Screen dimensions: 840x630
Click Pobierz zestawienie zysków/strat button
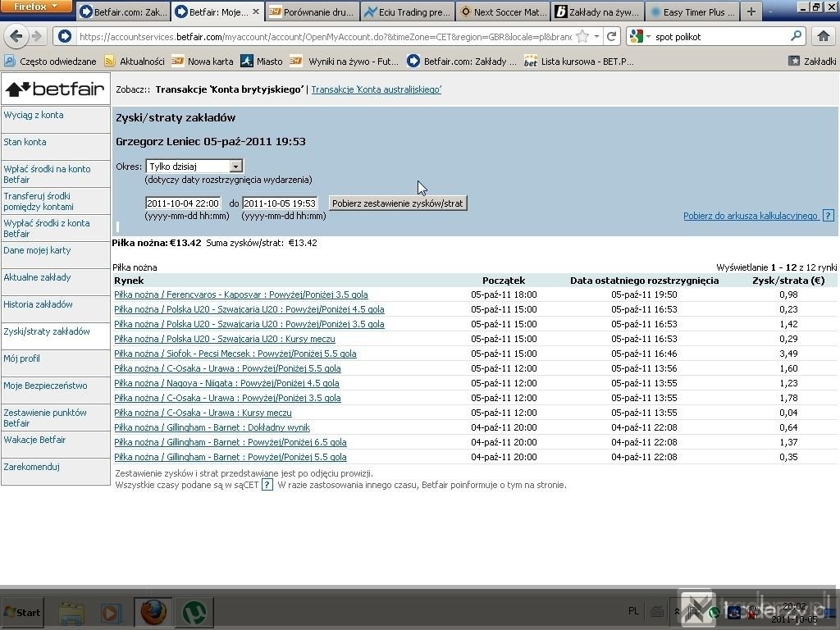(x=398, y=203)
